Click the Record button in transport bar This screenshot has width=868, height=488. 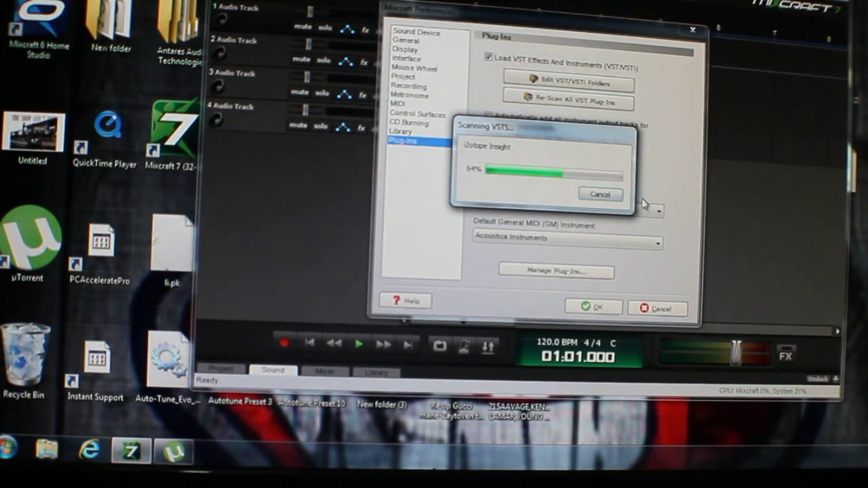tap(284, 344)
